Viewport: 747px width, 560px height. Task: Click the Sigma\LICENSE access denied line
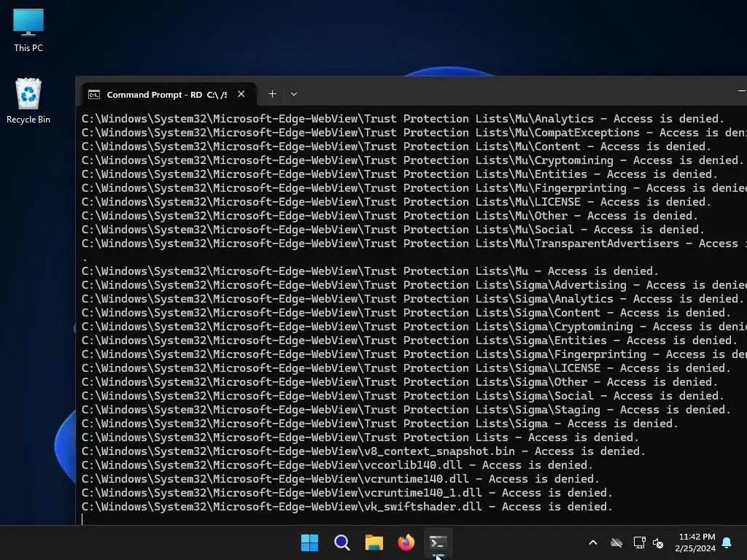point(406,368)
